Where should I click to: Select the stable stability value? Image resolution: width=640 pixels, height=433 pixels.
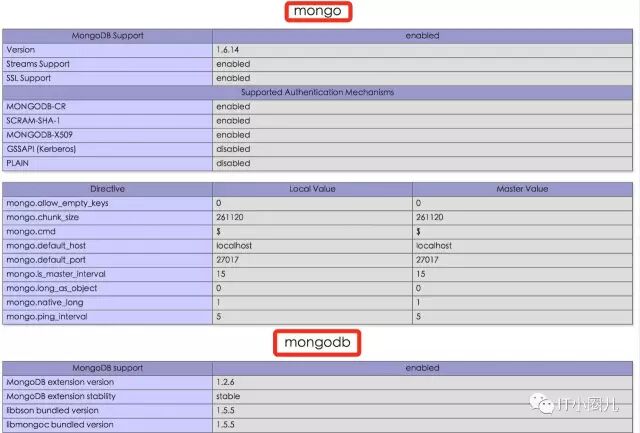(228, 397)
